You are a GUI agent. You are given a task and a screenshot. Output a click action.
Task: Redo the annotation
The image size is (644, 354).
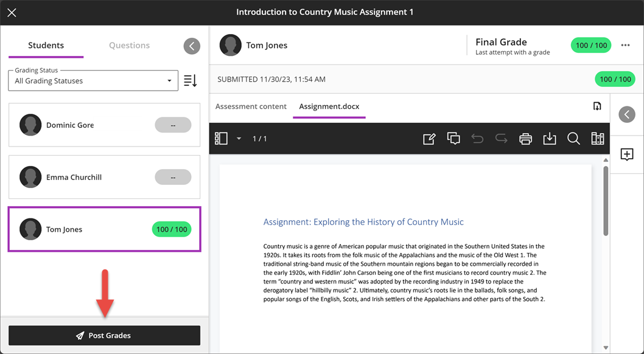pyautogui.click(x=501, y=139)
